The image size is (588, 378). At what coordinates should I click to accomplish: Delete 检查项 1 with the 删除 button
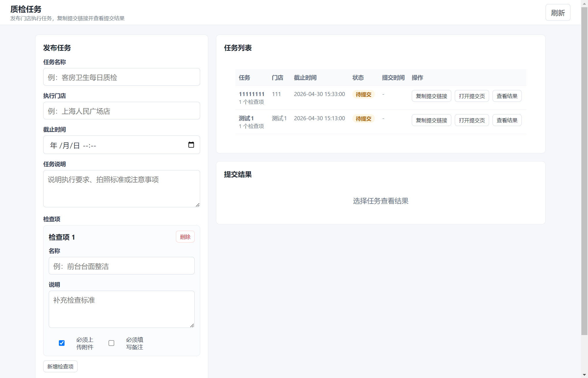pos(185,237)
